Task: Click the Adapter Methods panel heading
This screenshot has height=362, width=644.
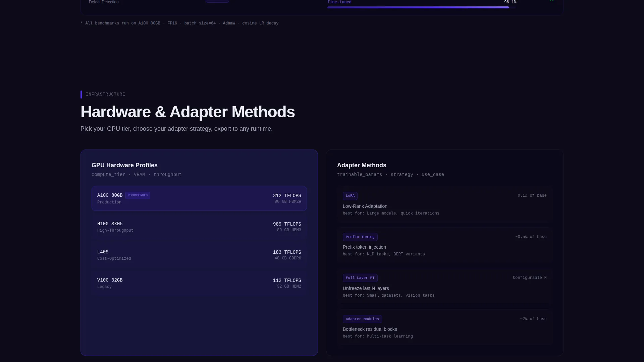Action: (x=362, y=165)
